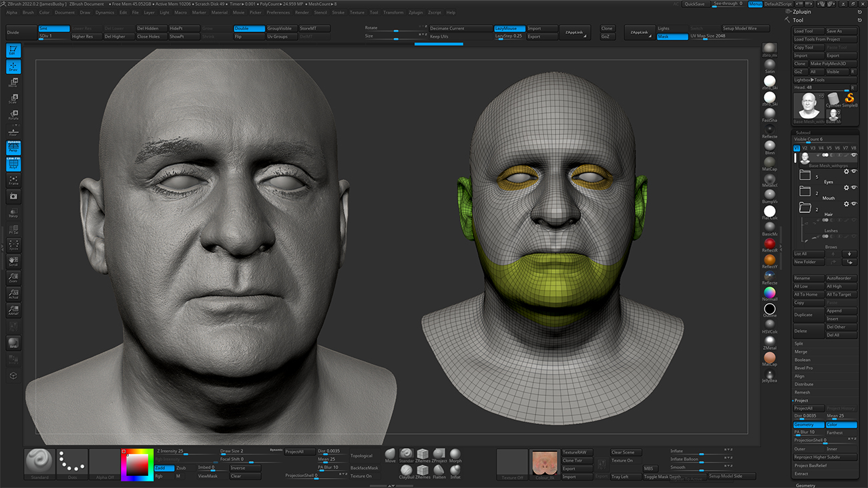Pick the ZProject brush icon
This screenshot has width=868, height=488.
[439, 455]
